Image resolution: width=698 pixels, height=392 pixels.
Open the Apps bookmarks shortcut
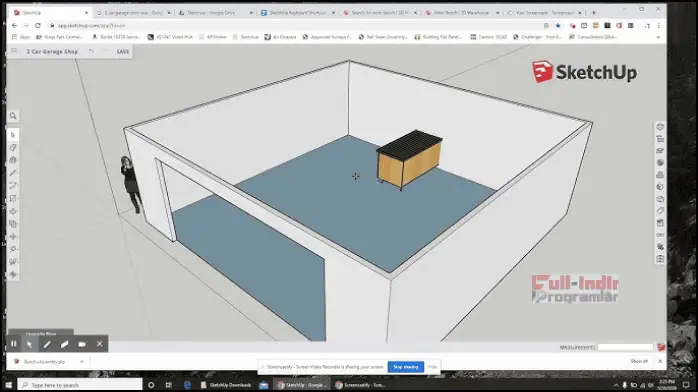tap(21, 37)
